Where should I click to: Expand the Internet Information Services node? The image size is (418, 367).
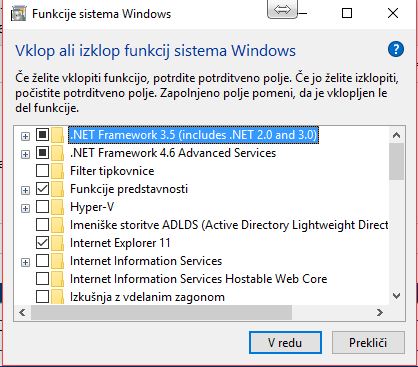pyautogui.click(x=25, y=262)
